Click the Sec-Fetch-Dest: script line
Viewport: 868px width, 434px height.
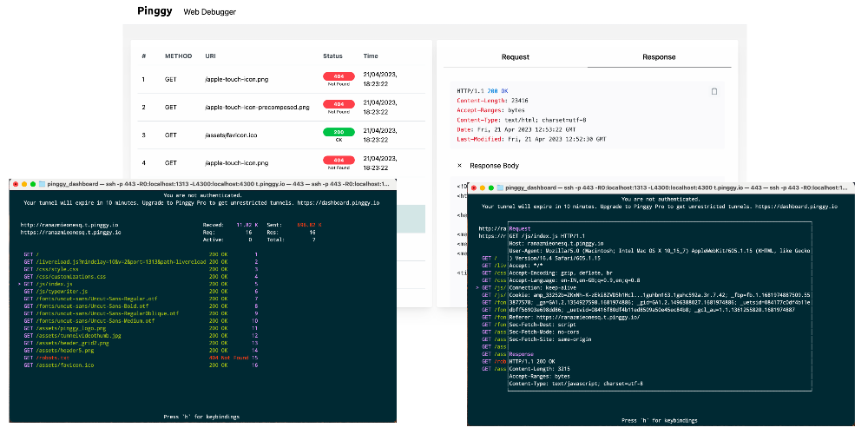541,325
